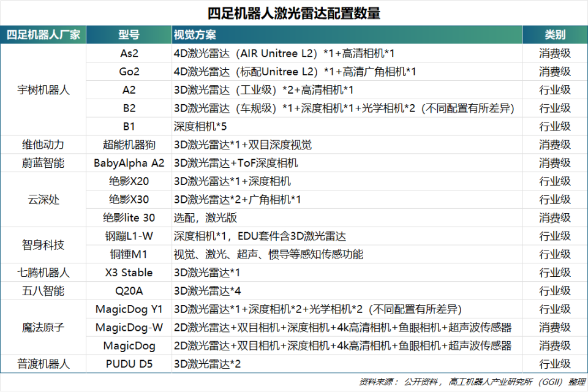Click the 智身科技 manufacturer cell
This screenshot has height=392, width=588.
43,245
